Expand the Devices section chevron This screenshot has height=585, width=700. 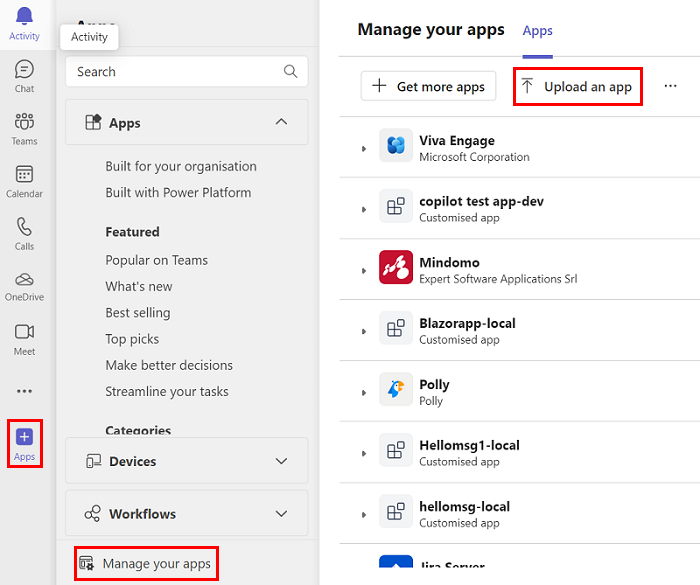(x=281, y=461)
